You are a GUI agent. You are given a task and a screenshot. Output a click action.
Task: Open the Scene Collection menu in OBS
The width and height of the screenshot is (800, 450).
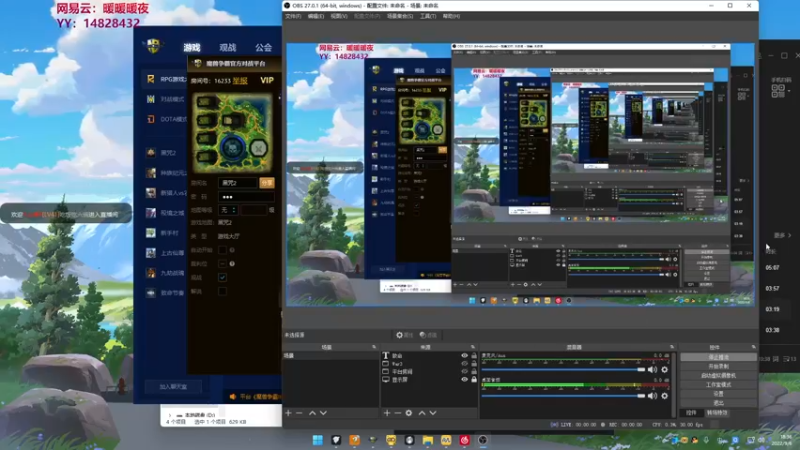400,16
